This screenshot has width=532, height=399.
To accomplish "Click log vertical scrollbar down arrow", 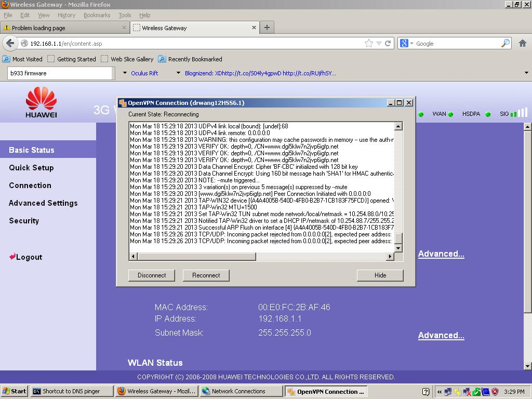I will [398, 248].
